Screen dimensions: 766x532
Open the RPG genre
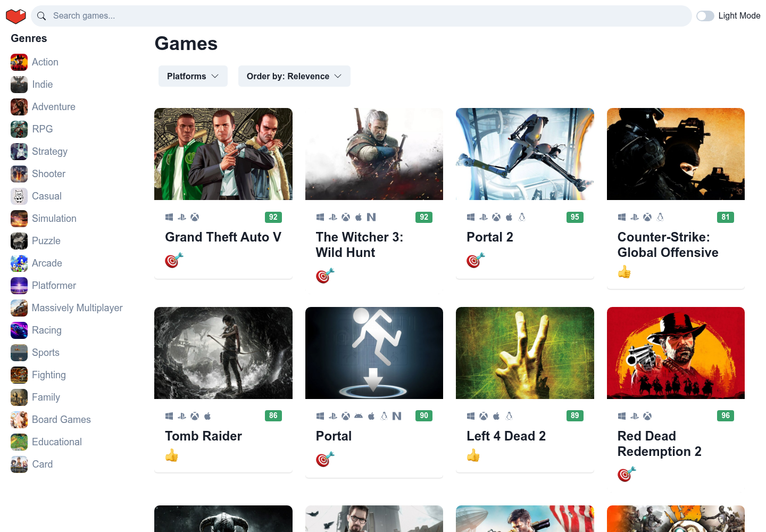point(43,129)
